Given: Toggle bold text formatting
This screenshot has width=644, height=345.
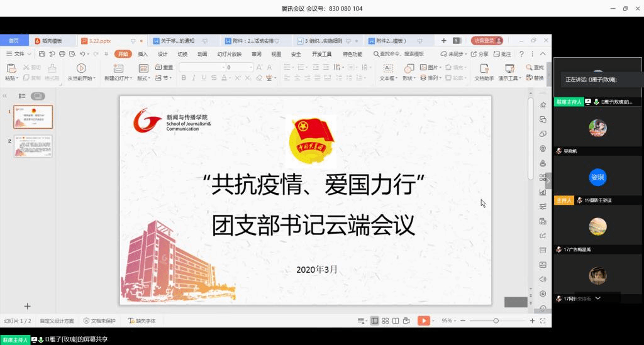Looking at the screenshot, I should [184, 78].
